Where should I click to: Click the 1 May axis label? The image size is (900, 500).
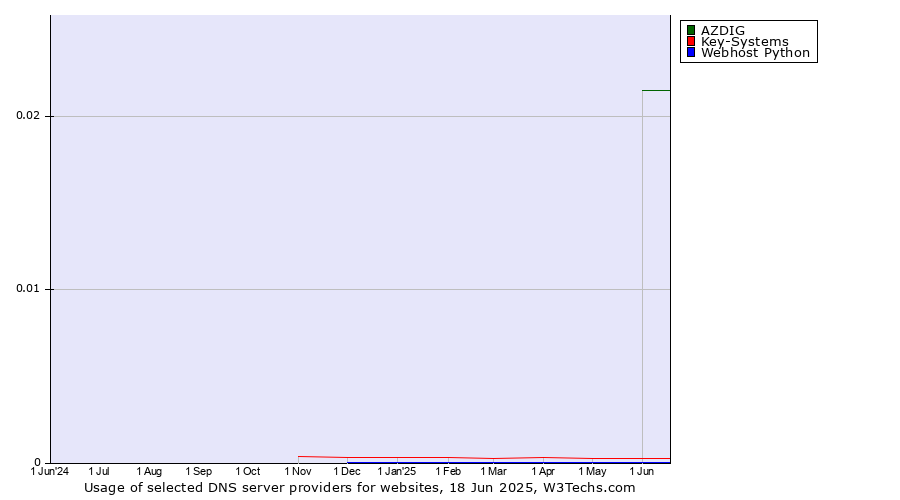pos(592,471)
